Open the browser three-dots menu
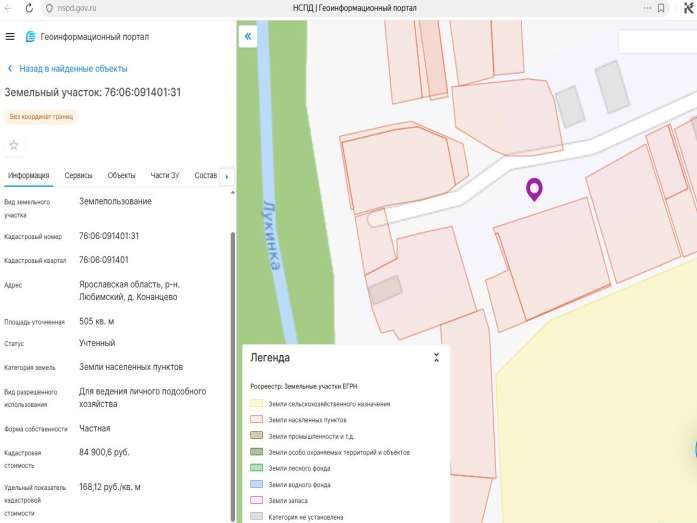Screen dimensions: 697x523 (x=647, y=8)
